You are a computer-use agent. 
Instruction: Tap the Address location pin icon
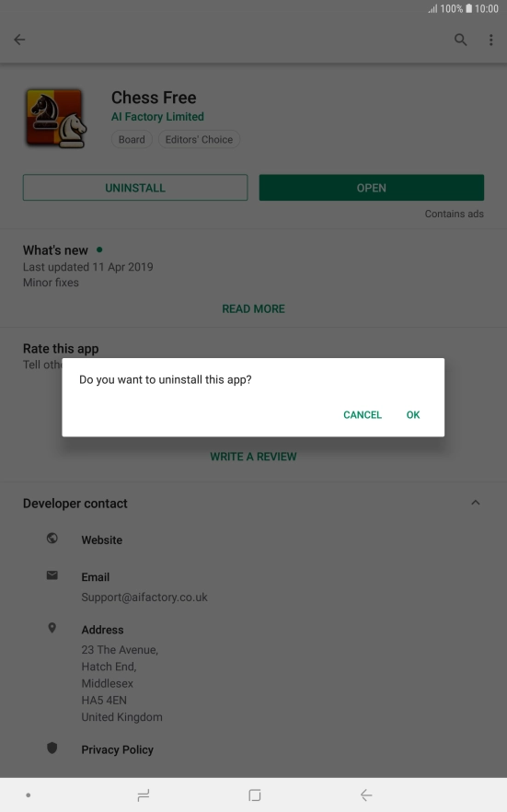point(52,628)
